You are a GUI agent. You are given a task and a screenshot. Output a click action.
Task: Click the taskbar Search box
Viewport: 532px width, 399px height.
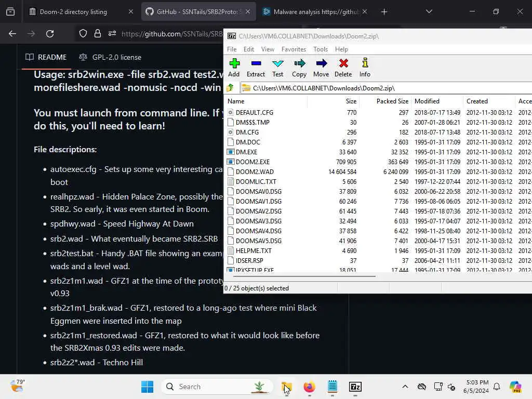(x=217, y=387)
